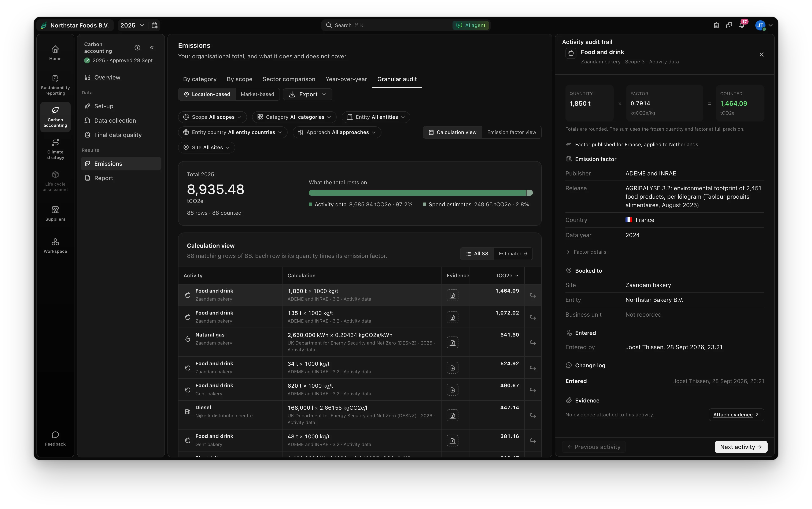Open evidence icon for 620 t Gent bakery row

pyautogui.click(x=452, y=390)
